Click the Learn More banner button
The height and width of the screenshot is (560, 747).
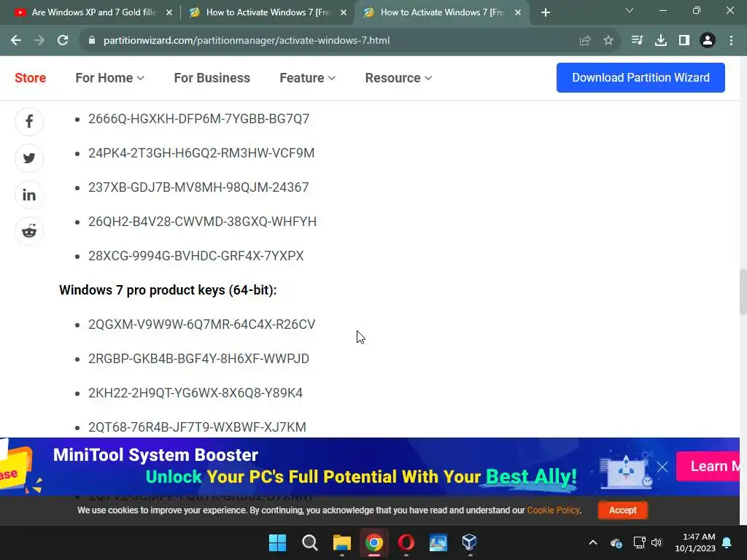pyautogui.click(x=708, y=466)
